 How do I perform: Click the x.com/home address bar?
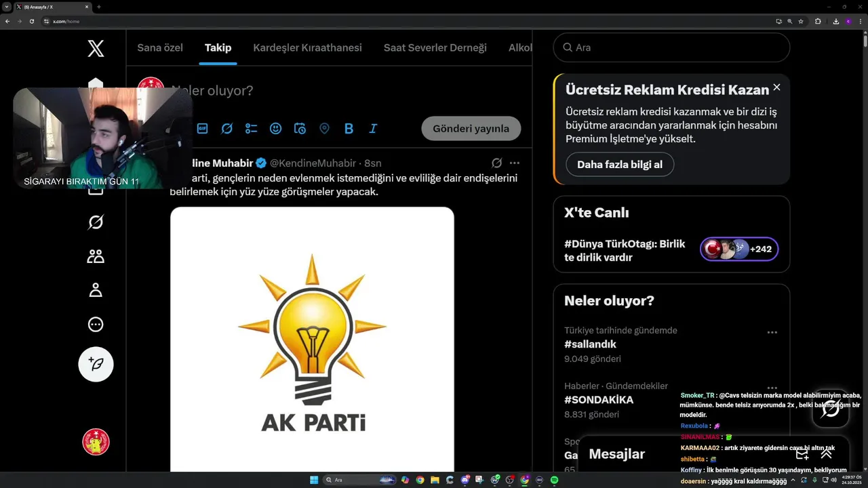pos(407,21)
